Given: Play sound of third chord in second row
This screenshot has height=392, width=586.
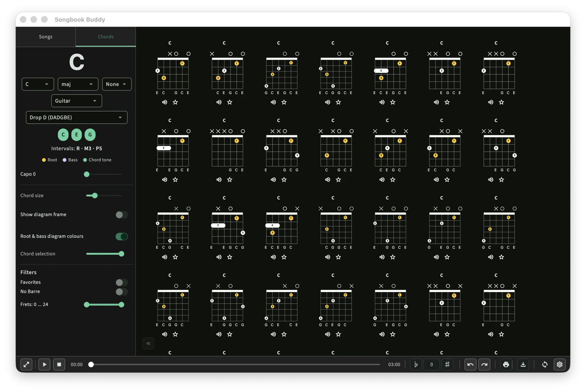Looking at the screenshot, I should (x=273, y=180).
